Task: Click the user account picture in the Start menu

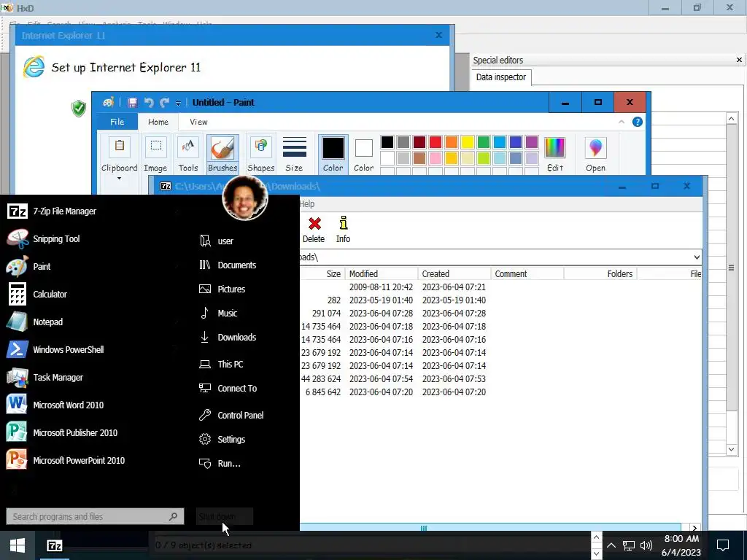Action: pyautogui.click(x=245, y=198)
